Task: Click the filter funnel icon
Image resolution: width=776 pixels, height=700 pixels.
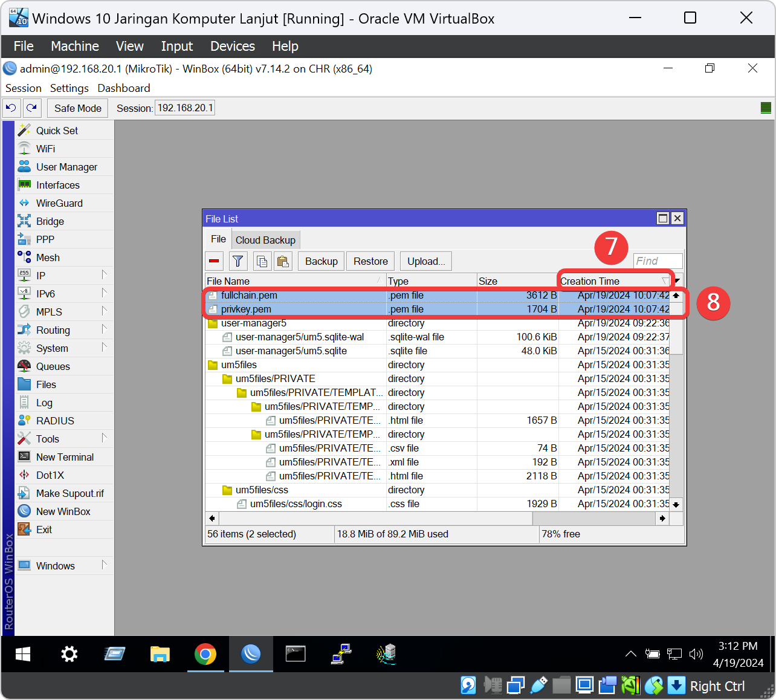Action: 238,261
